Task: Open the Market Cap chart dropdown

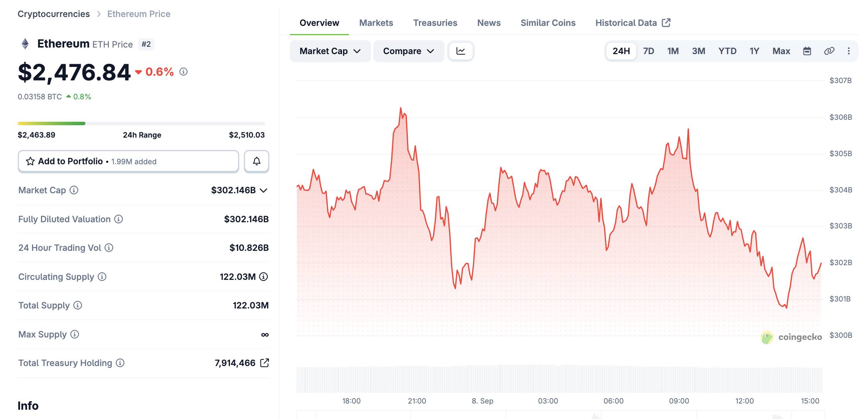Action: [x=330, y=51]
